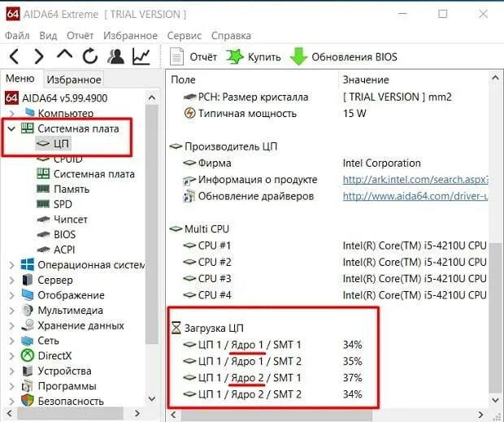
Task: Switch to the Избранное tab in the side panel
Action: click(x=74, y=79)
